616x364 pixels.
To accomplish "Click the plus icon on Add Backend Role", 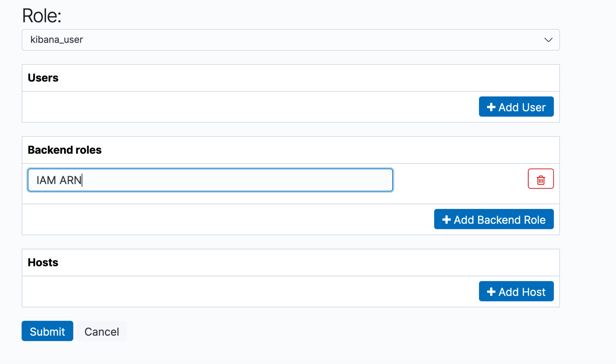I will pos(446,220).
